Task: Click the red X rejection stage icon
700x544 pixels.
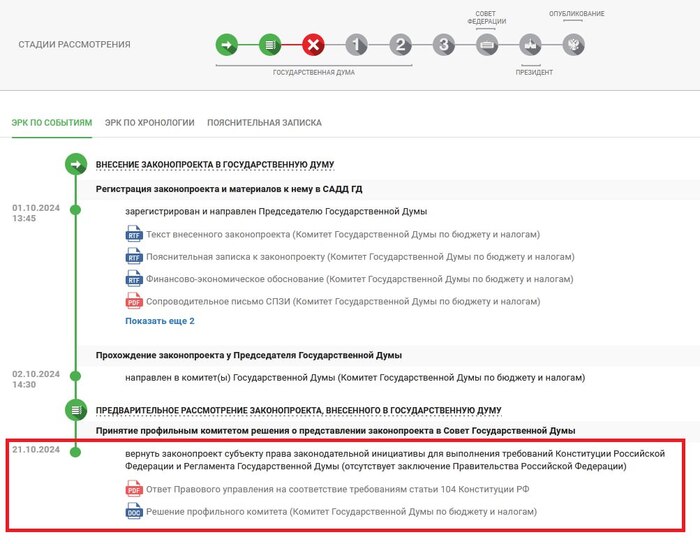Action: 313,45
